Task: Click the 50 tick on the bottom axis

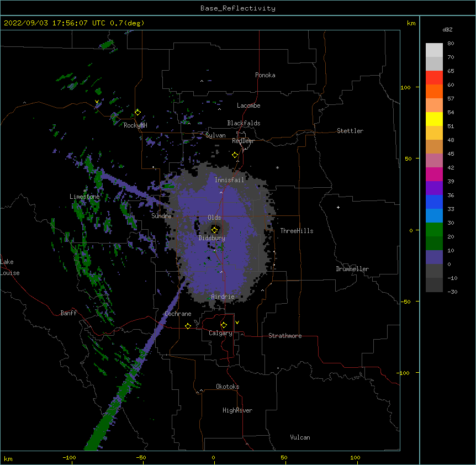Action: click(284, 457)
